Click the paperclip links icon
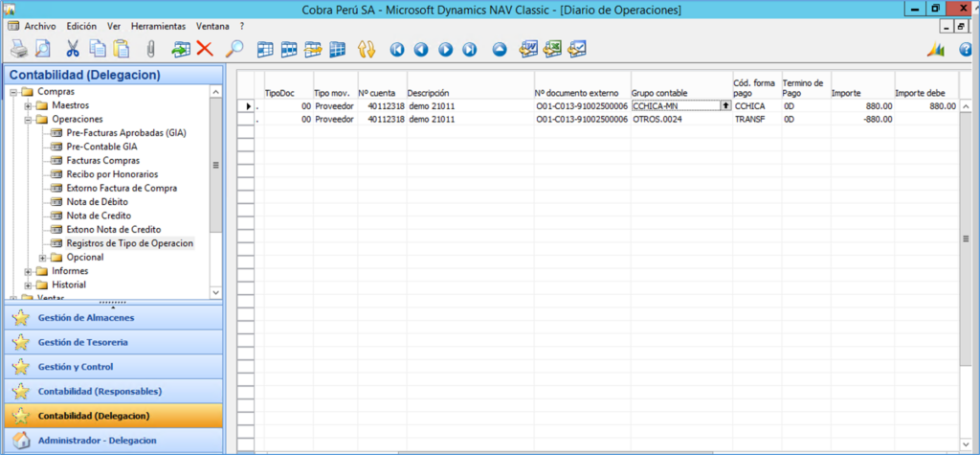980x455 pixels. [150, 49]
